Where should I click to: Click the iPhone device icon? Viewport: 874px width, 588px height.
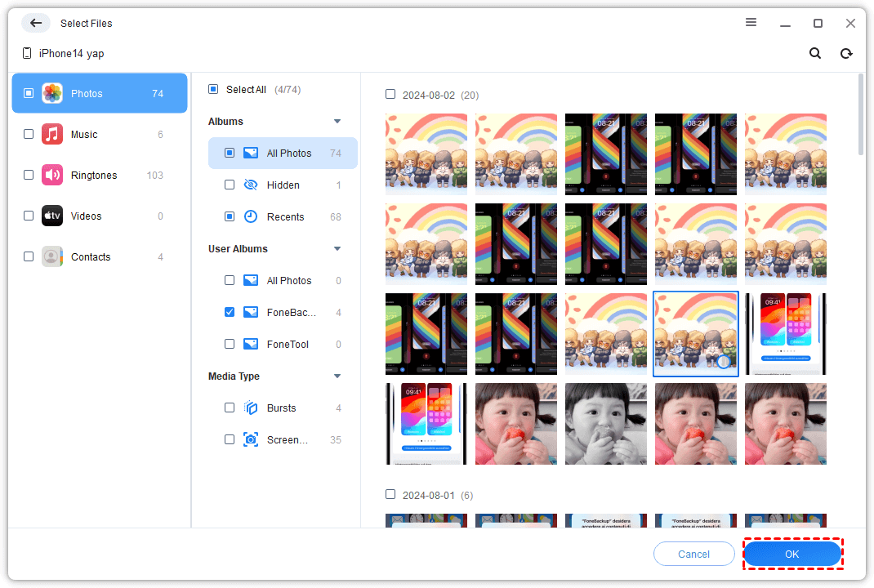[x=27, y=53]
